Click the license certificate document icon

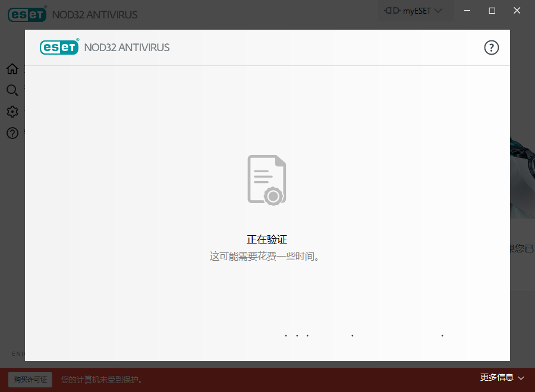tap(267, 180)
